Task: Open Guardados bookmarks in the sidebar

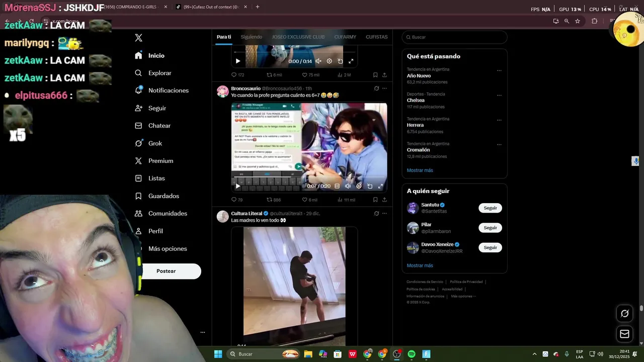Action: [x=157, y=196]
